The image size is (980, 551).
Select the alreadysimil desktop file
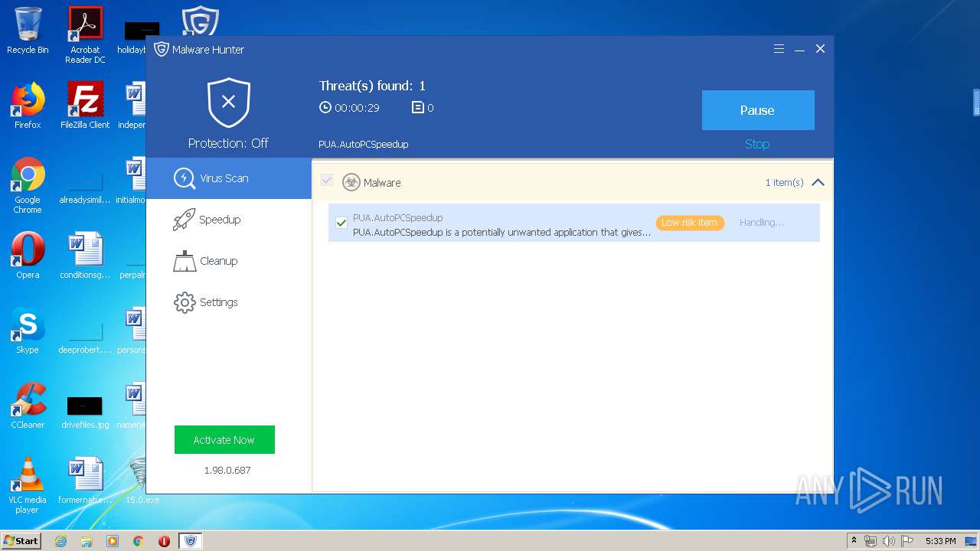85,188
